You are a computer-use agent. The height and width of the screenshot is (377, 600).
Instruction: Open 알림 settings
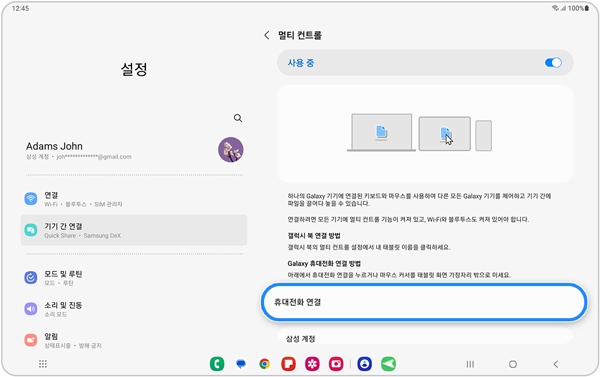pyautogui.click(x=134, y=340)
